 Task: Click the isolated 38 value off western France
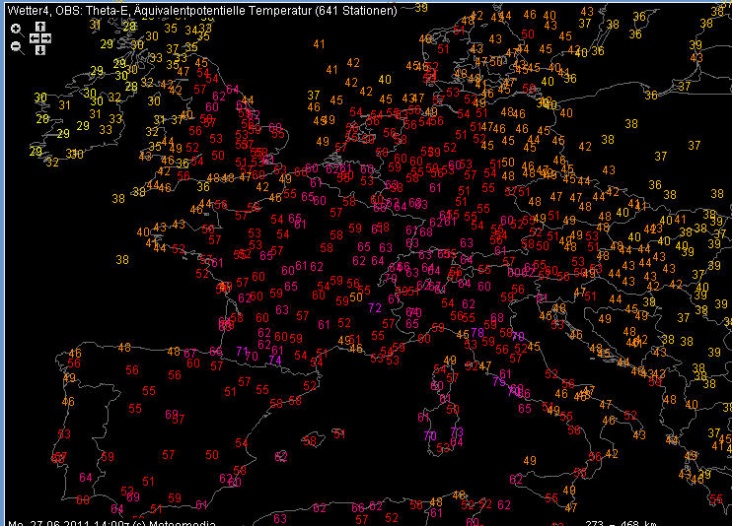pyautogui.click(x=122, y=258)
